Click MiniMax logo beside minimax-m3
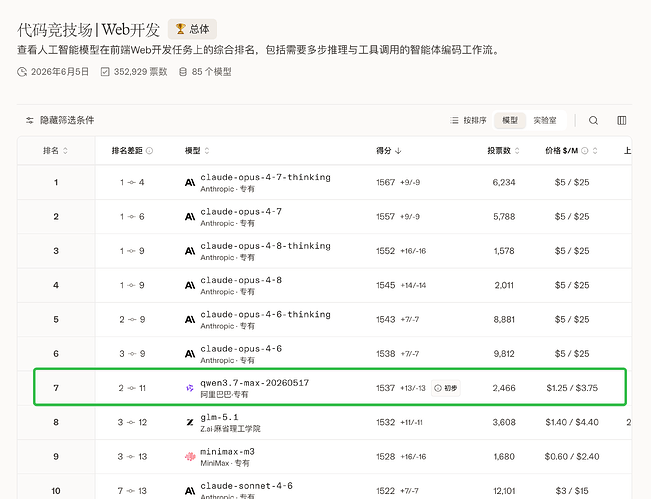Image resolution: width=651 pixels, height=499 pixels. 190,457
